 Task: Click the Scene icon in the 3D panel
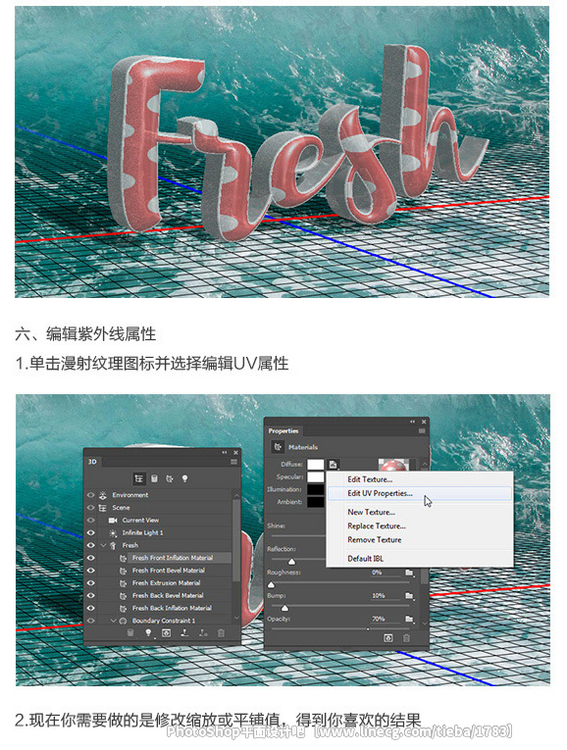(x=102, y=507)
